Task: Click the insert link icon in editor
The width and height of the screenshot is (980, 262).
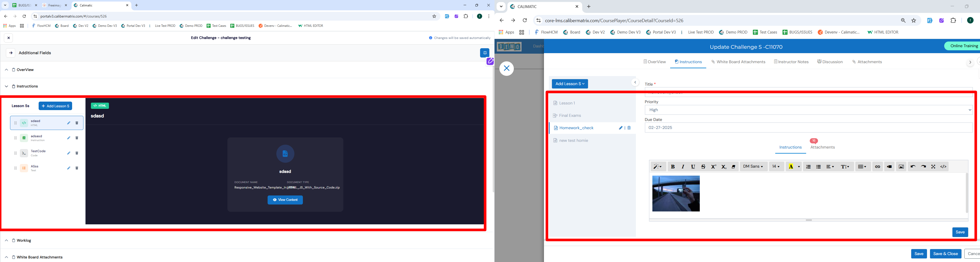Action: [x=878, y=167]
